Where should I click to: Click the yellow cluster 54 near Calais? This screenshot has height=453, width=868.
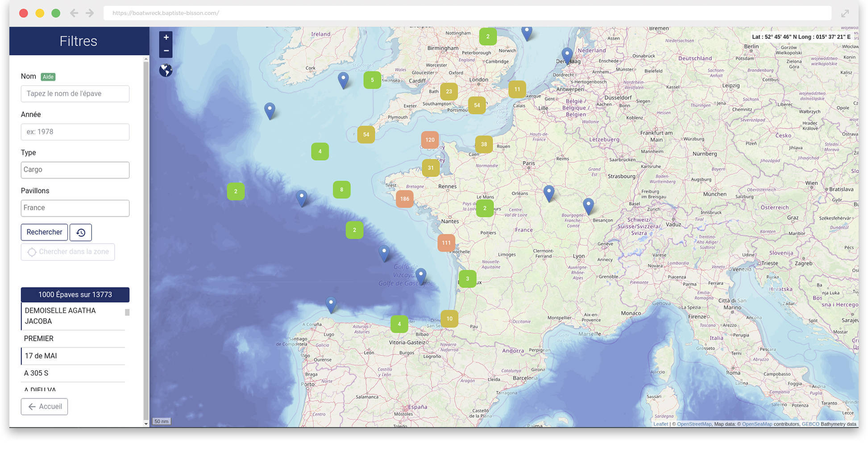click(x=477, y=105)
